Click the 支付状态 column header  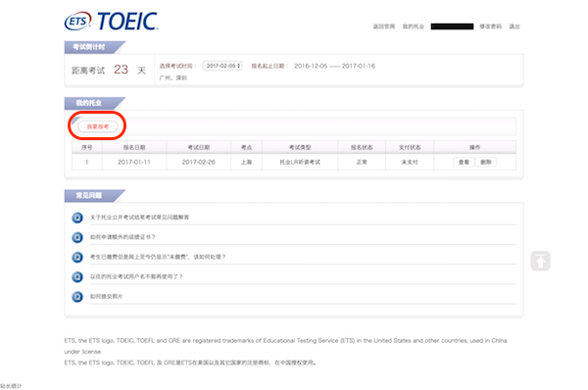[410, 147]
